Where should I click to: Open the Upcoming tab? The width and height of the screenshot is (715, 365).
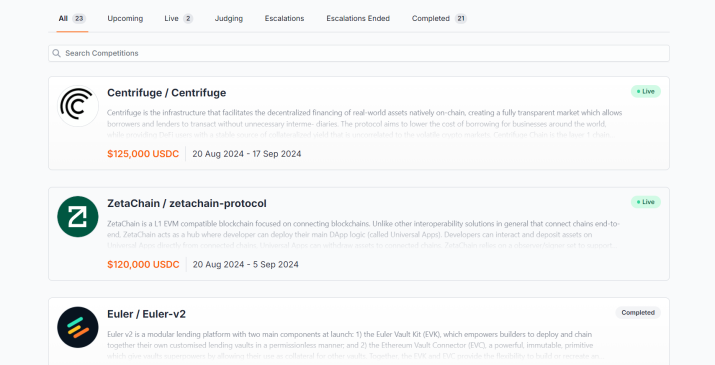click(125, 19)
